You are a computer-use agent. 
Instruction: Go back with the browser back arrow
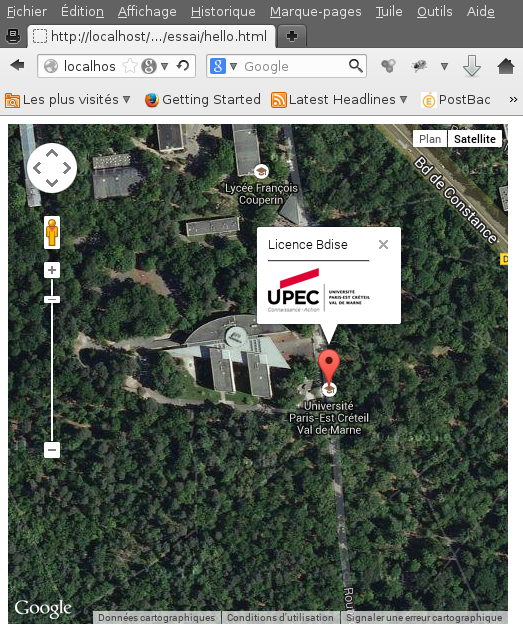pos(17,65)
